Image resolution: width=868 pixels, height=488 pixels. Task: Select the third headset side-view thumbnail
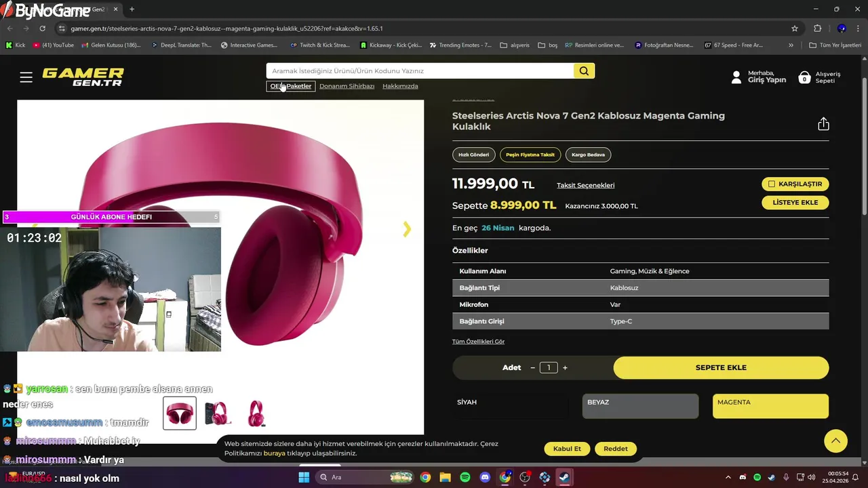pyautogui.click(x=256, y=413)
